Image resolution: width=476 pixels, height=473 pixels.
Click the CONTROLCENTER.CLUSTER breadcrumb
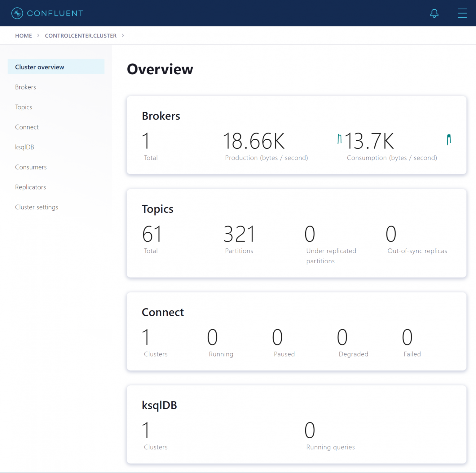point(81,36)
